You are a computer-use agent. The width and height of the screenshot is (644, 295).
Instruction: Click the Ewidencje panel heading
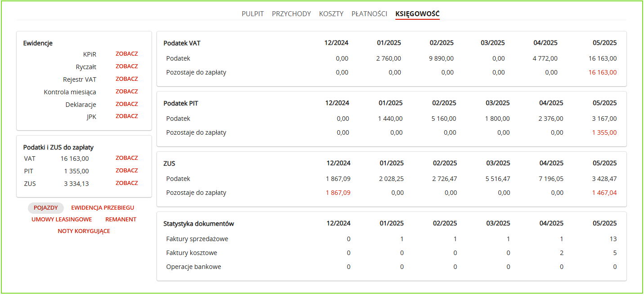click(x=38, y=44)
